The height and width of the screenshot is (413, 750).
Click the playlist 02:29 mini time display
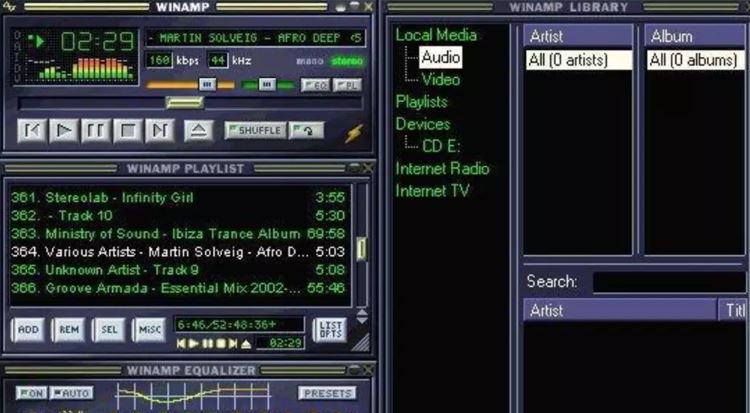coord(280,343)
